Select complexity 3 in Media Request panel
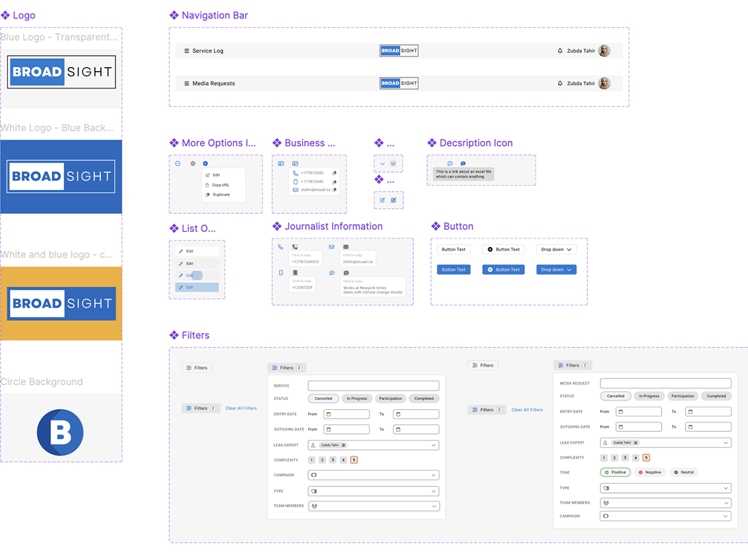 click(625, 458)
